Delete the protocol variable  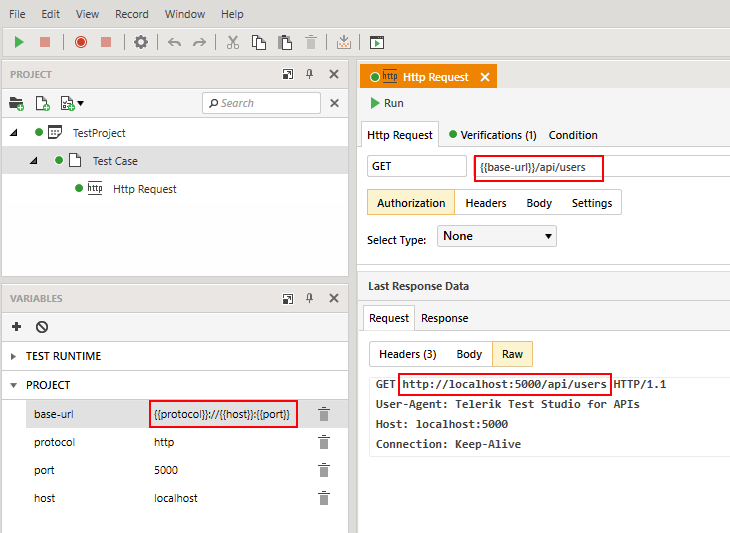click(x=324, y=442)
